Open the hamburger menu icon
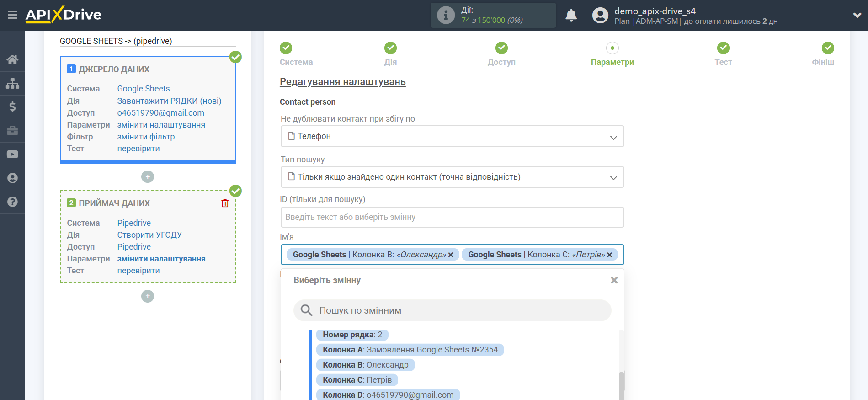The width and height of the screenshot is (868, 400). [12, 15]
